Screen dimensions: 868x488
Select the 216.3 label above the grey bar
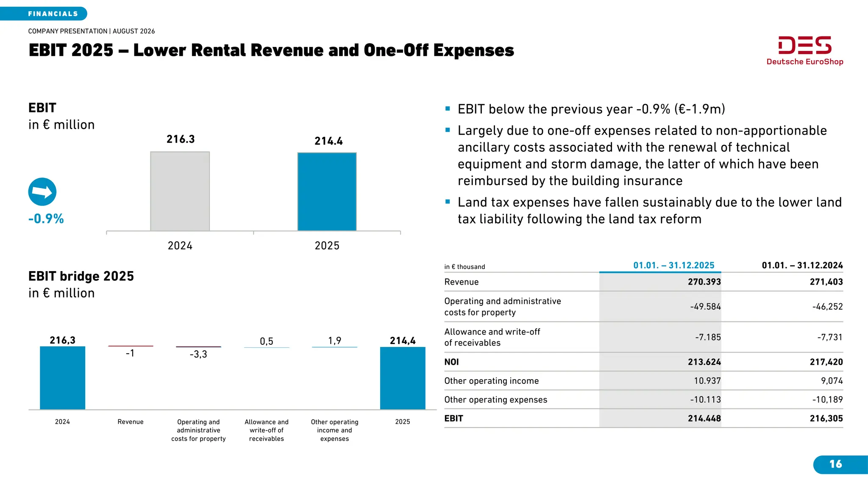[x=181, y=139]
